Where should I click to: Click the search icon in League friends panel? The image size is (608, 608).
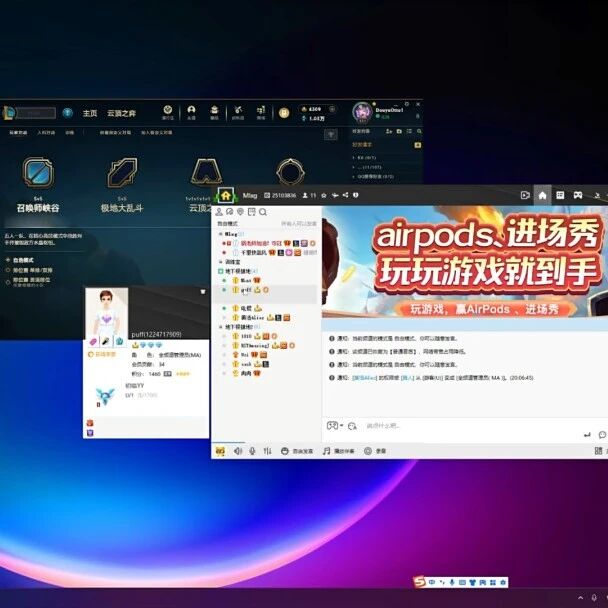419,131
